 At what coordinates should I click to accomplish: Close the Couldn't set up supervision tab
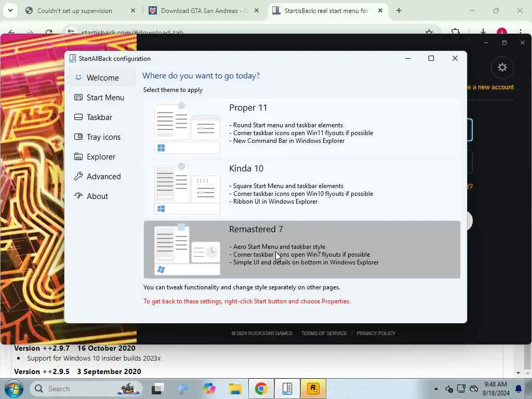coord(133,11)
